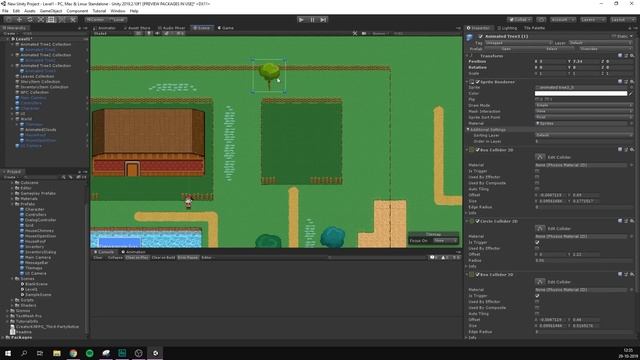640x360 pixels.
Task: Open the Draw Mode dropdown
Action: coord(584,105)
